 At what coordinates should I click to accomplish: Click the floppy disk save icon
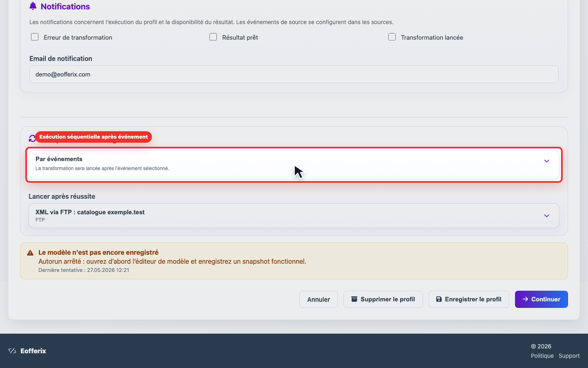coord(439,299)
